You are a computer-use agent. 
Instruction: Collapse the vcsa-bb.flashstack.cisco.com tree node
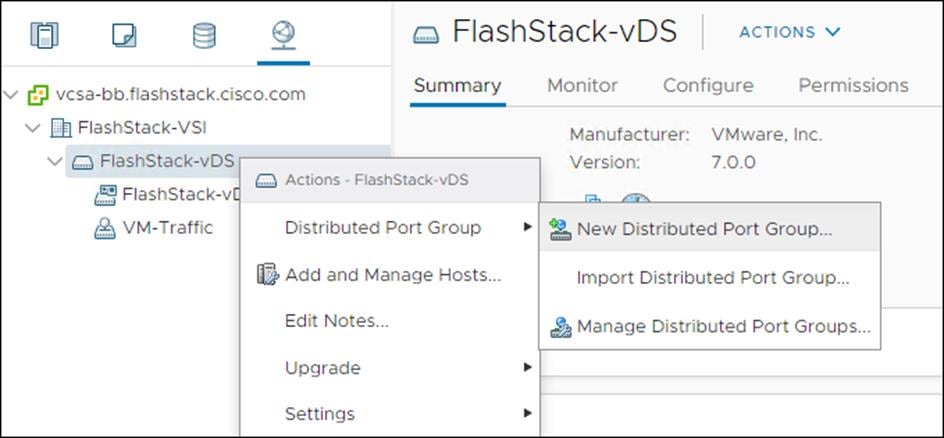pyautogui.click(x=11, y=94)
